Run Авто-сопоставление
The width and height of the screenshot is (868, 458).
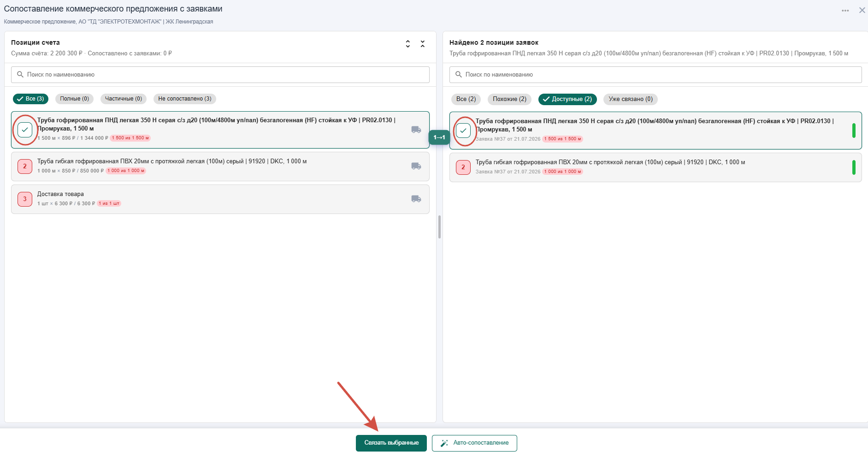click(x=474, y=443)
